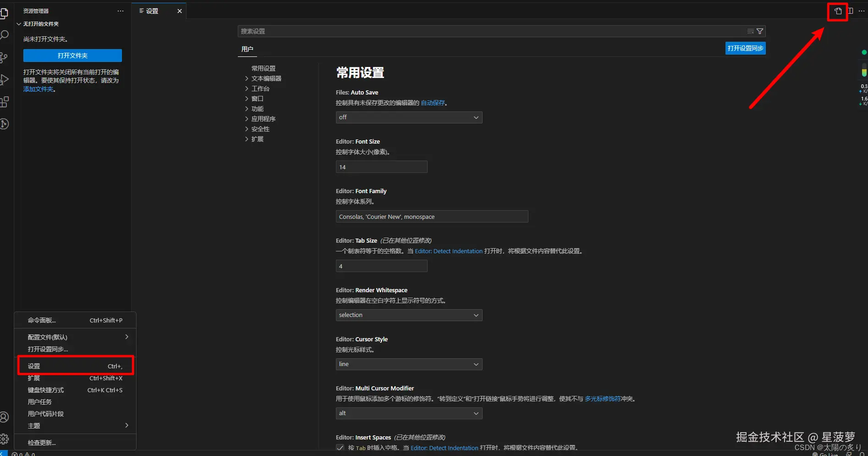
Task: Open the Git graph activity bar icon
Action: (4, 124)
